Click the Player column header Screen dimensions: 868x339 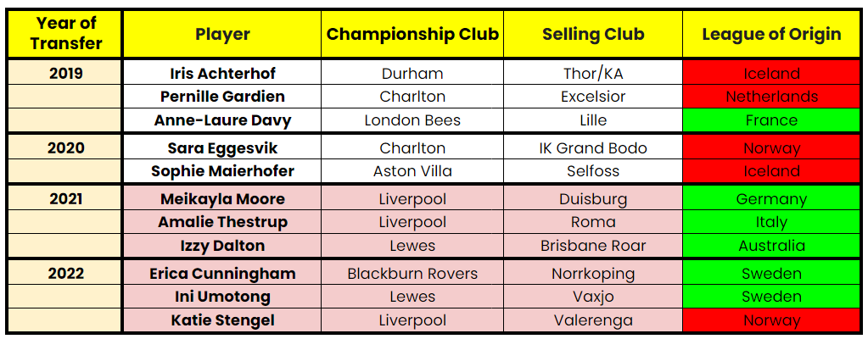pos(222,35)
